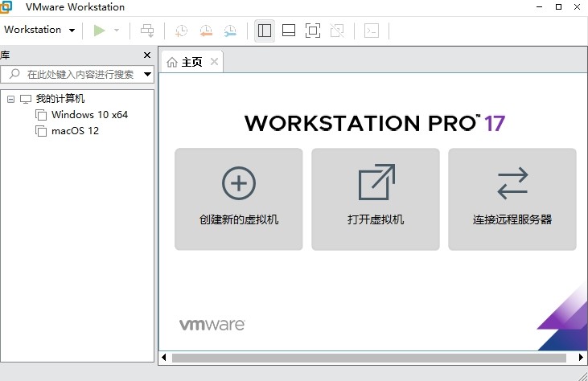
Task: Click the Revert to Snapshot icon
Action: (206, 31)
